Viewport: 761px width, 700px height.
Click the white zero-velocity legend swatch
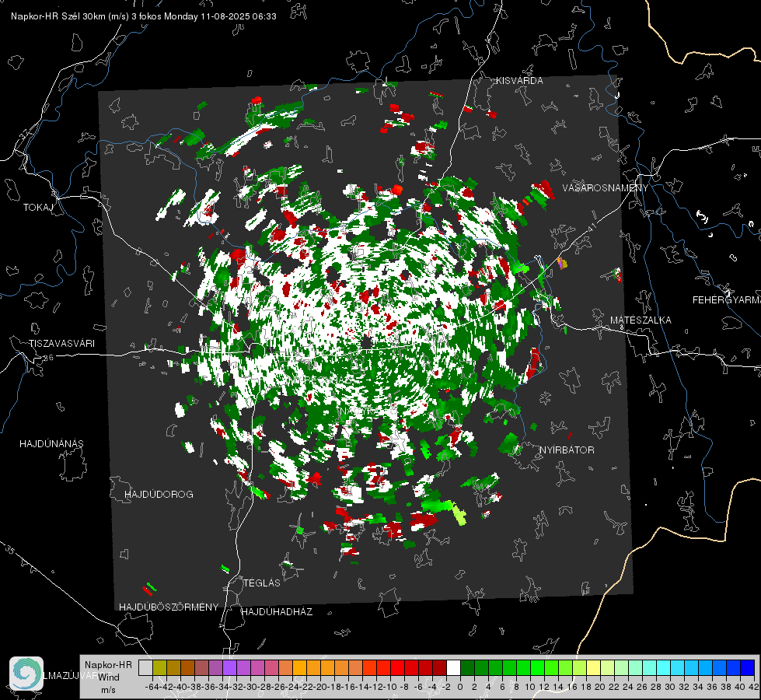pos(453,668)
